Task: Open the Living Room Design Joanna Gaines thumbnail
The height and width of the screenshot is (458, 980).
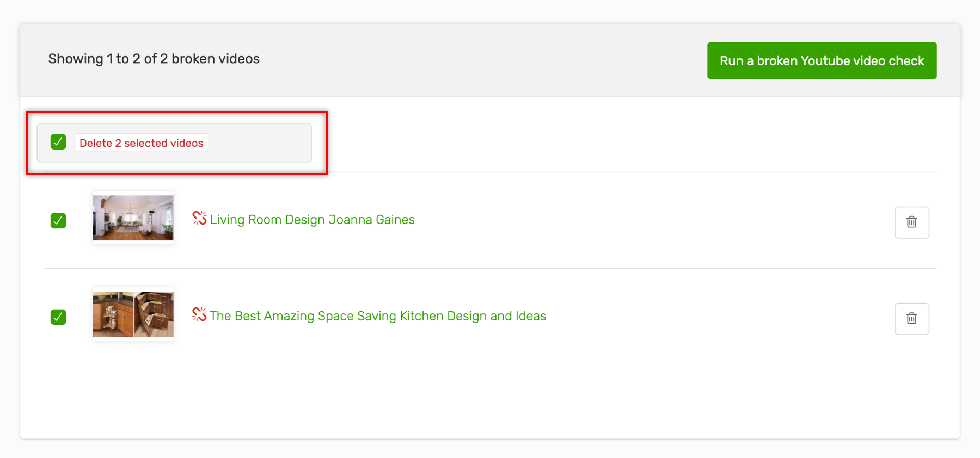Action: [133, 218]
